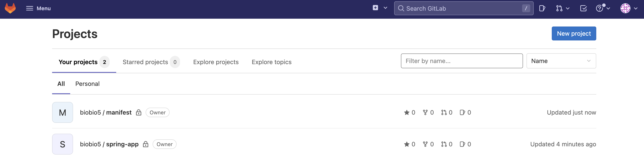Click the Updated just now text

click(x=571, y=112)
